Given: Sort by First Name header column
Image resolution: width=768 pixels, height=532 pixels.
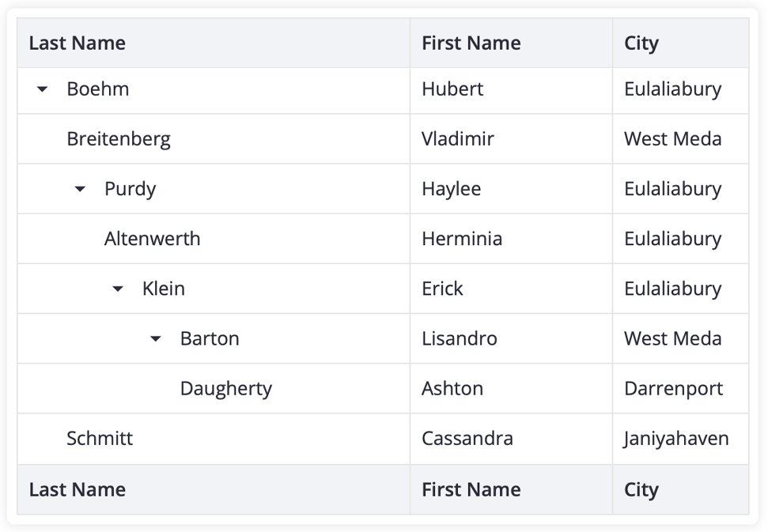Looking at the screenshot, I should coord(512,43).
